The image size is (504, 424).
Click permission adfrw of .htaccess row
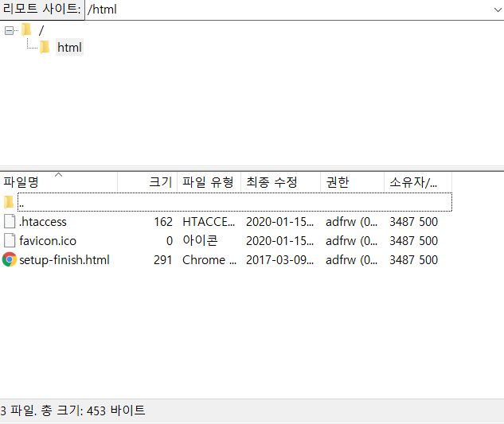351,222
